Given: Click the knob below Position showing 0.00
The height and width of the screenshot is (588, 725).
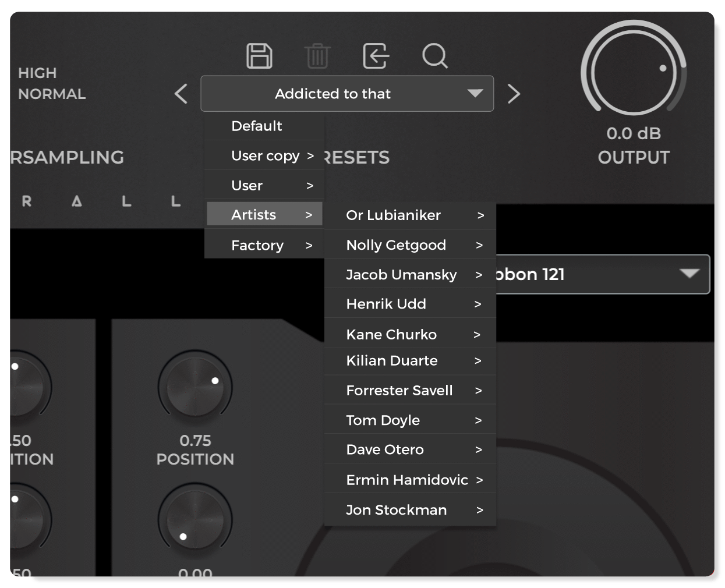Looking at the screenshot, I should click(195, 520).
